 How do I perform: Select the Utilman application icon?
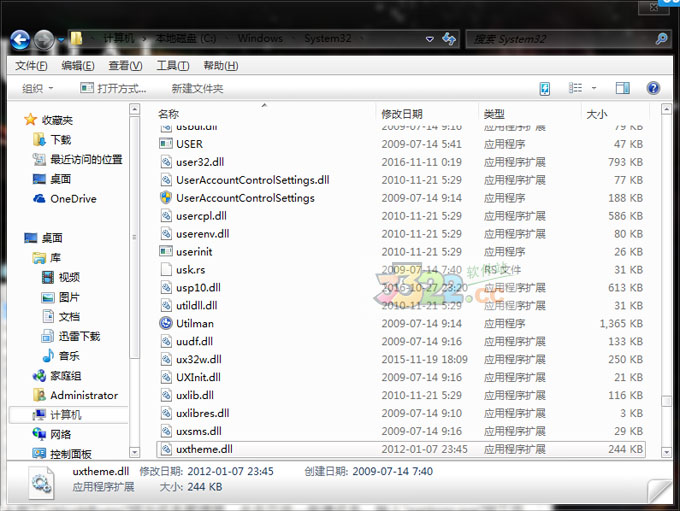pos(166,323)
